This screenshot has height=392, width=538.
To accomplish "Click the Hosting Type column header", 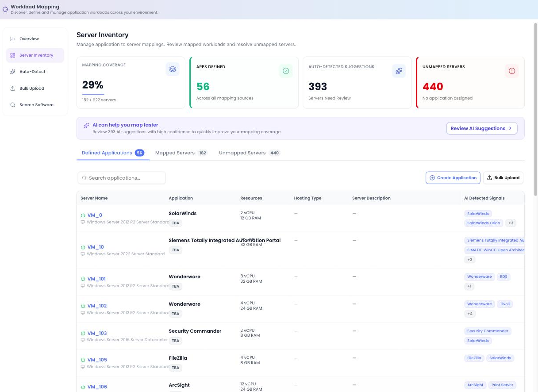I will (307, 198).
